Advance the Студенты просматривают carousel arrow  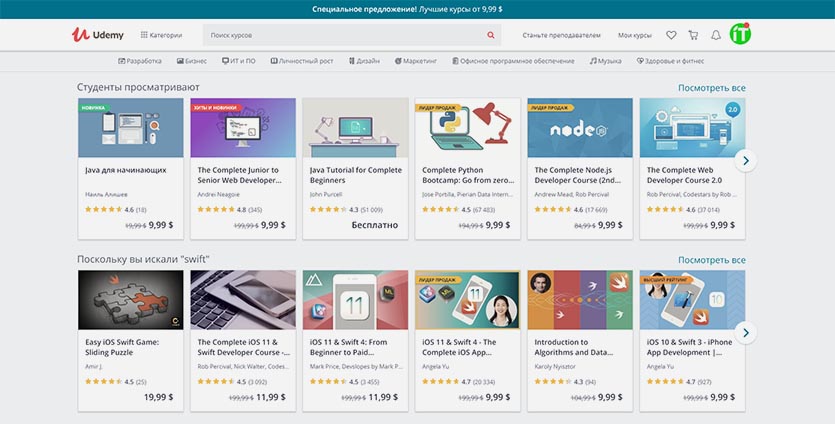tap(746, 160)
